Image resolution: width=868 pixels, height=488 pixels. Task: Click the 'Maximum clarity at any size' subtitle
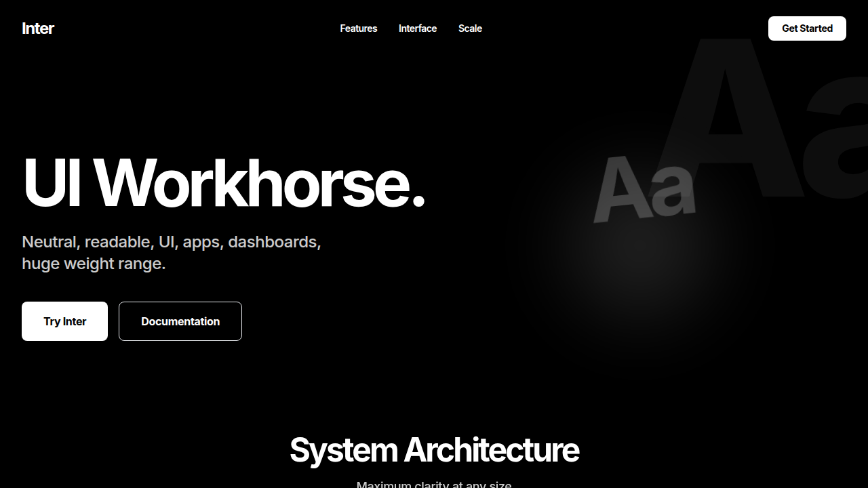click(x=434, y=484)
